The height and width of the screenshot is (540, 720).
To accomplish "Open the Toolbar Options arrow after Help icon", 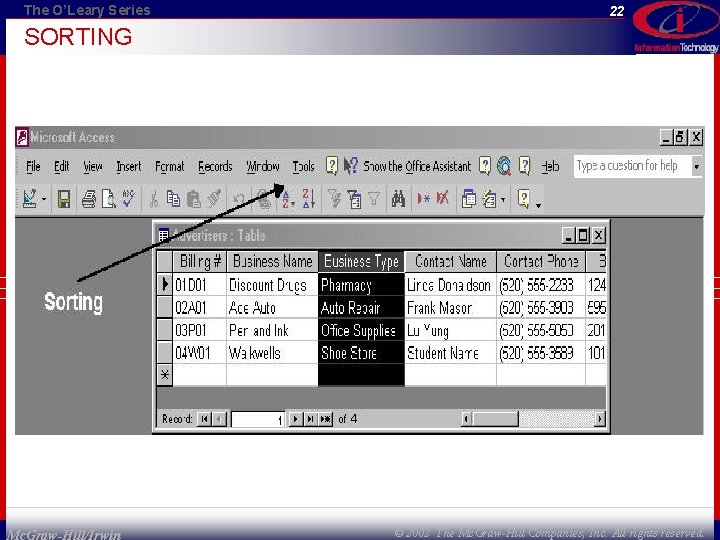I will [538, 205].
